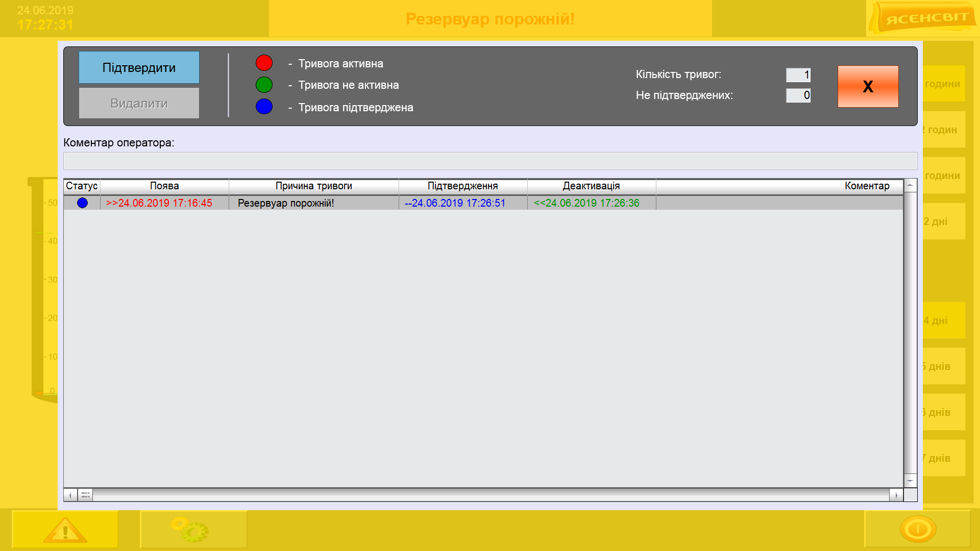The height and width of the screenshot is (551, 980).
Task: Open settings gears icon at bottom
Action: tap(190, 530)
